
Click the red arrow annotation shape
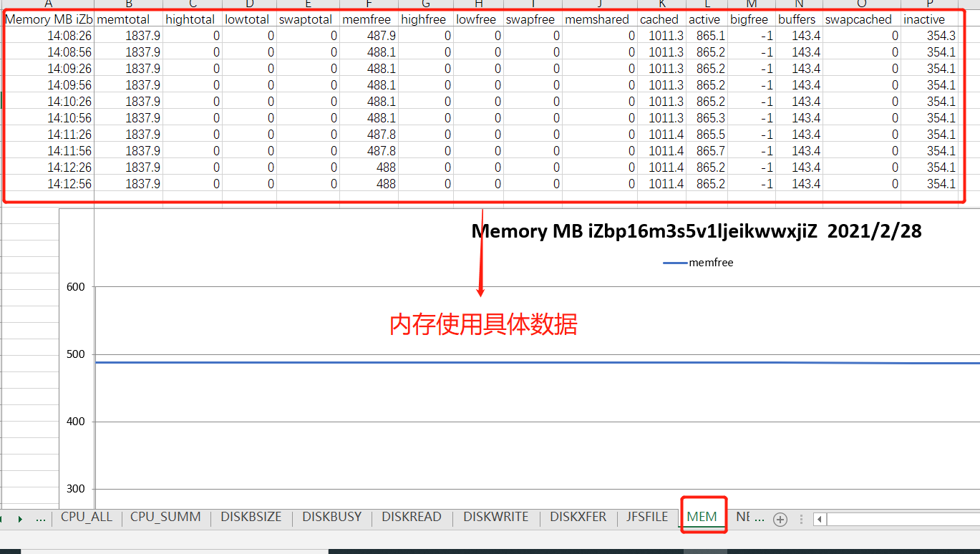[480, 258]
